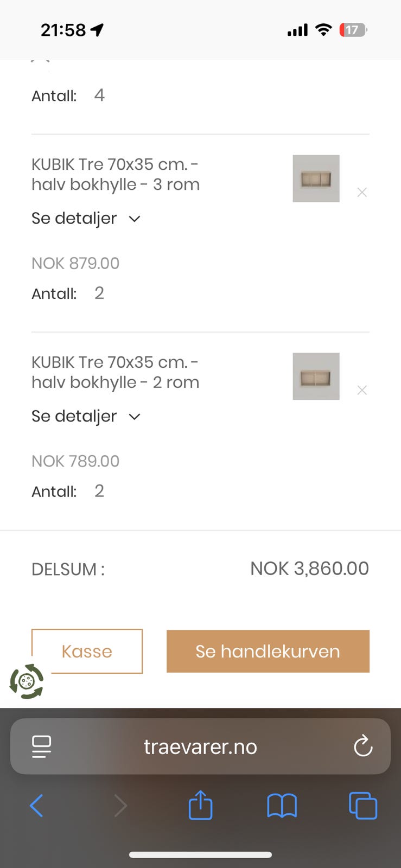Open the green cookie consent icon
401x868 pixels.
point(27,681)
